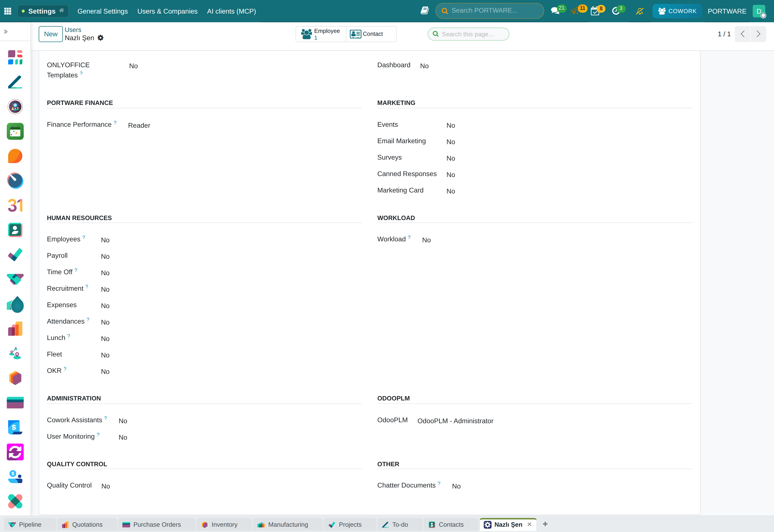Open the Sales bar chart app in sidebar
Screen dimensions: 774x532
click(15, 329)
